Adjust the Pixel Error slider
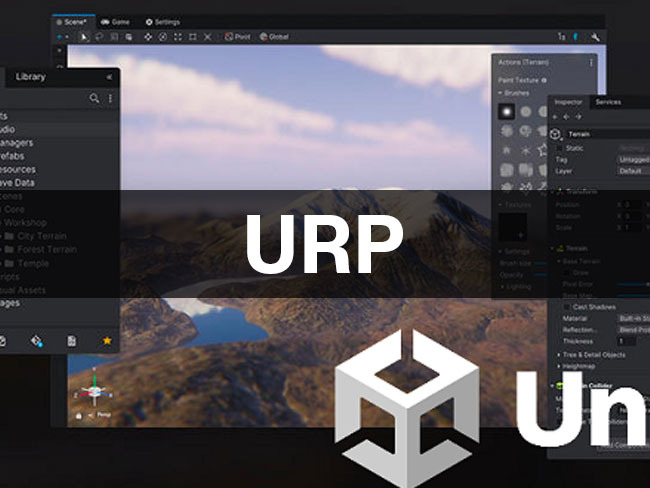This screenshot has height=488, width=650. 633,284
